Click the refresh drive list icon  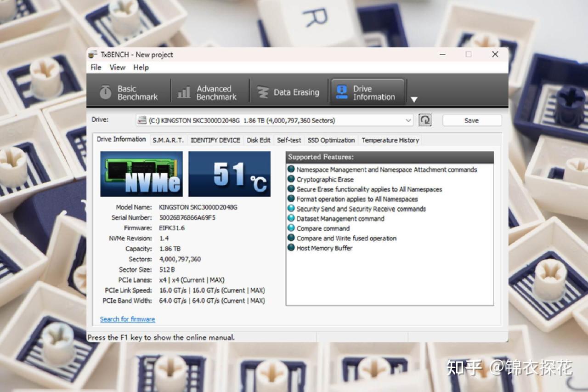tap(425, 120)
